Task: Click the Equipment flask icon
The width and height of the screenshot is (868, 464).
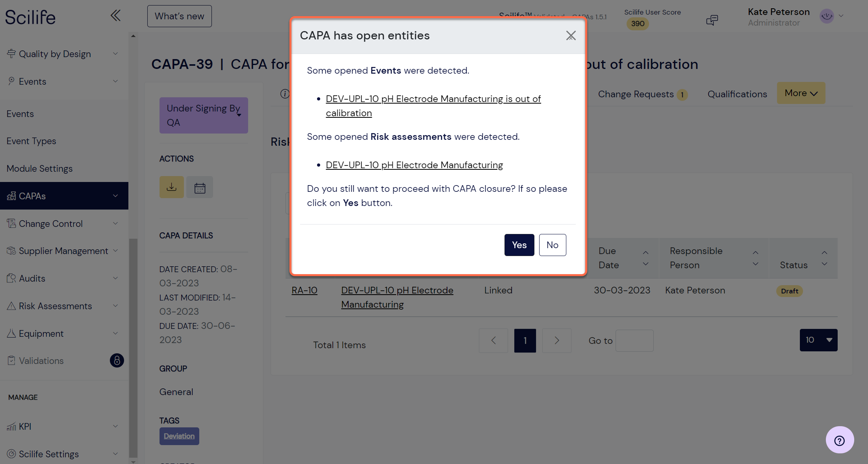Action: click(x=11, y=333)
